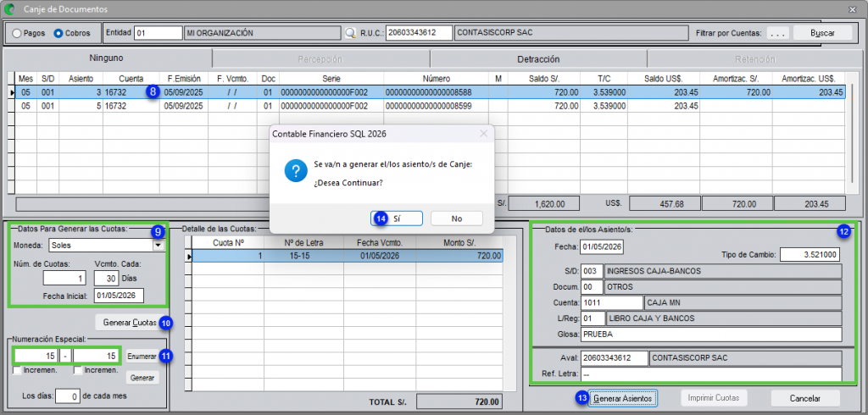Click the Glosa field PRUEBA
The image size is (868, 415).
(x=711, y=335)
